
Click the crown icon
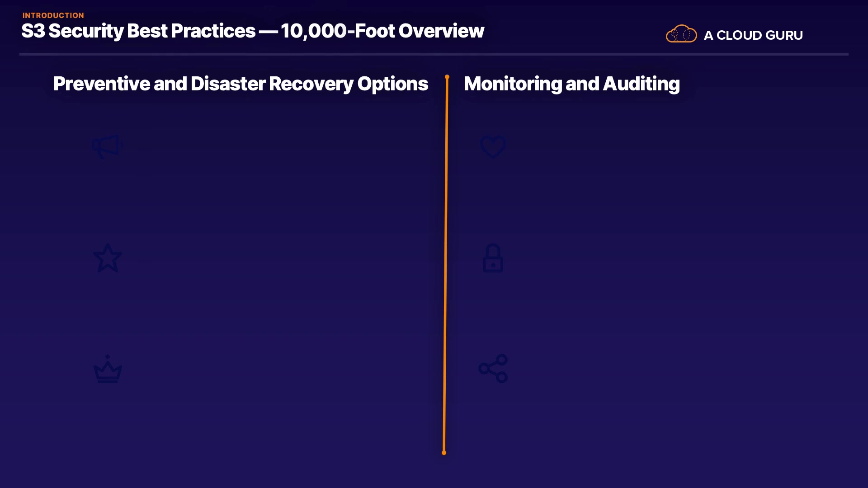tap(108, 369)
